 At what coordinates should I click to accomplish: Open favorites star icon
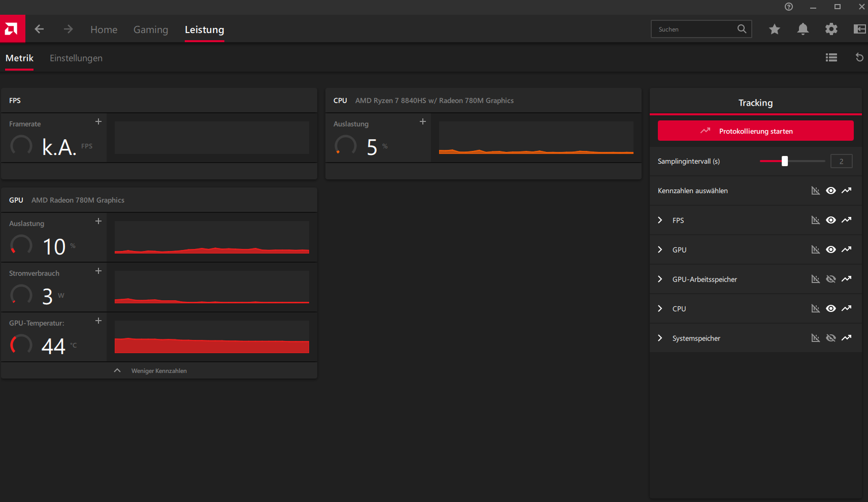(x=774, y=29)
